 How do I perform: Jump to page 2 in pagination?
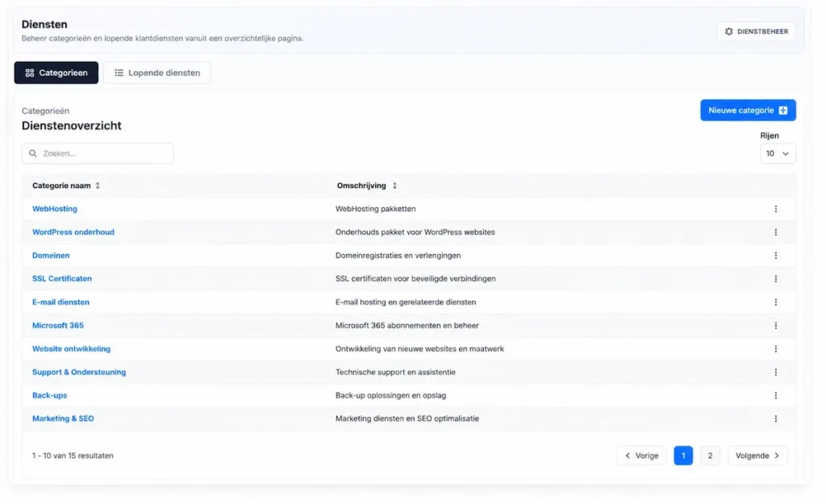point(710,456)
